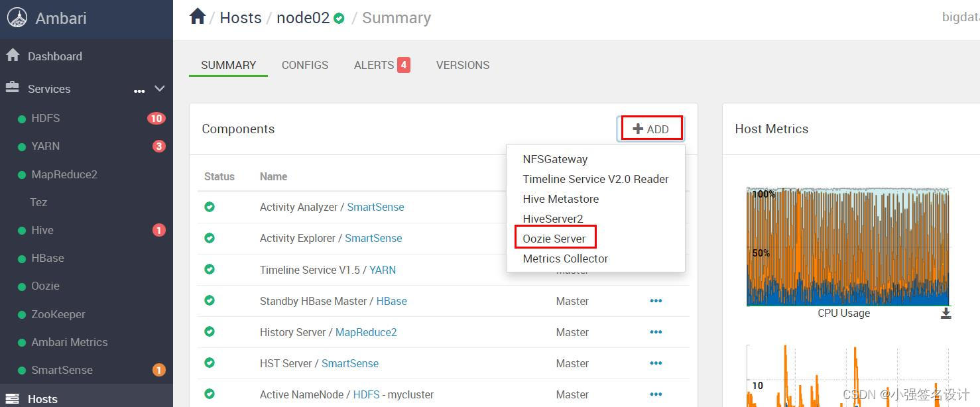Open actions menu for History Server

[656, 332]
